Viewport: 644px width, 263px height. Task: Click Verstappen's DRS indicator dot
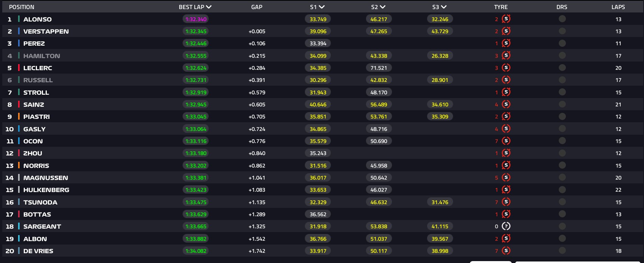[x=562, y=31]
